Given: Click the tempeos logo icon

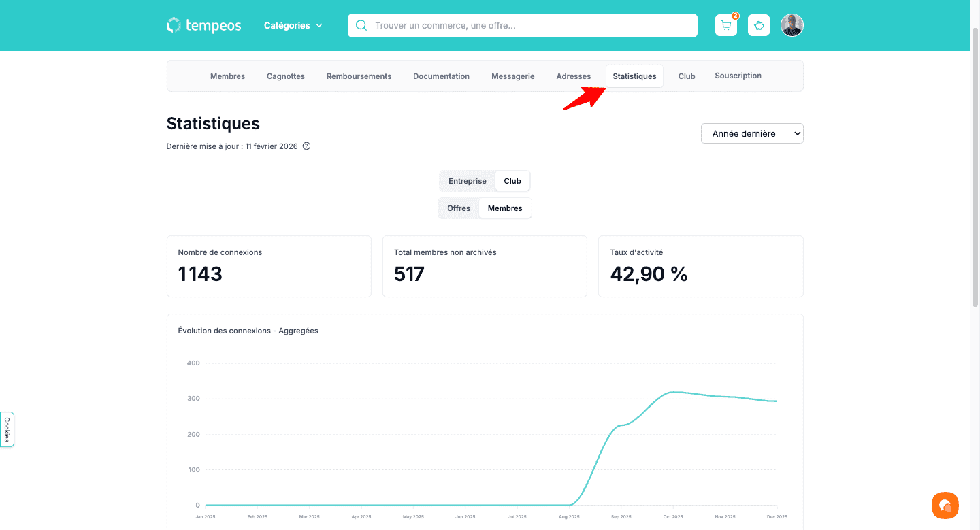Looking at the screenshot, I should tap(174, 25).
